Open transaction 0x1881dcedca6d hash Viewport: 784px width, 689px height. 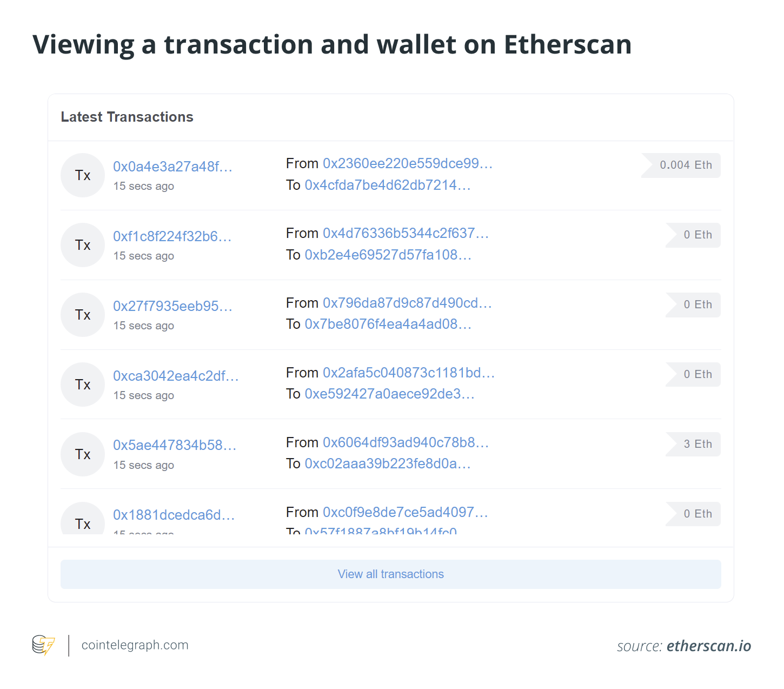coord(174,515)
